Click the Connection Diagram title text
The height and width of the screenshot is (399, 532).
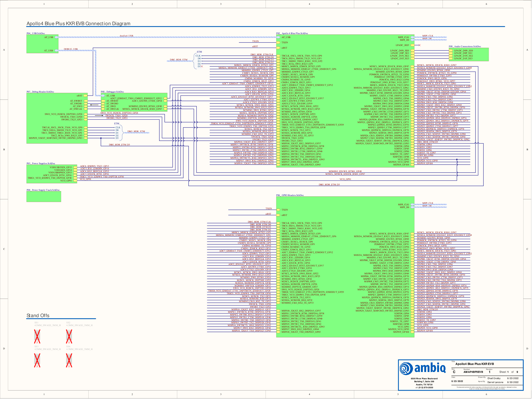78,23
